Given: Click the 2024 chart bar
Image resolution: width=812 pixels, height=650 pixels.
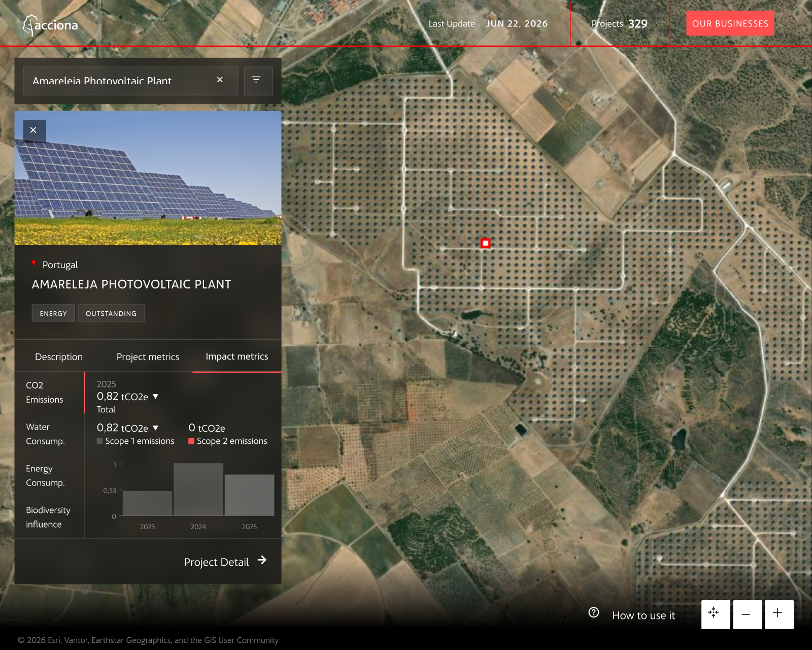Looking at the screenshot, I should point(198,490).
